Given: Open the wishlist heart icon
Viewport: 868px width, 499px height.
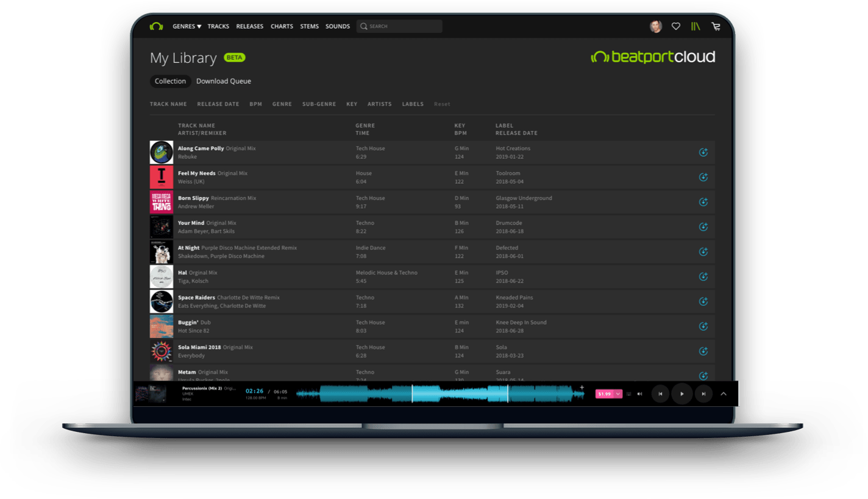Looking at the screenshot, I should click(675, 26).
